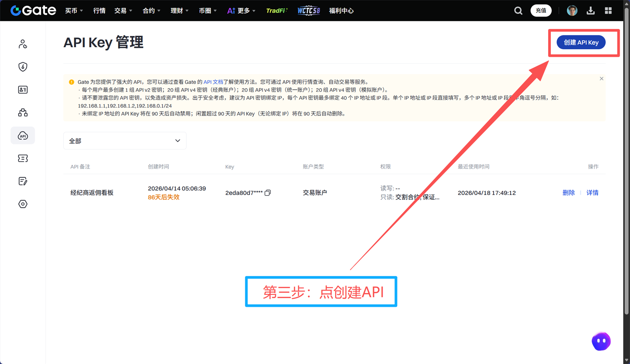Click the 创建时间 column header
Screen dimensions: 630x364
158,167
